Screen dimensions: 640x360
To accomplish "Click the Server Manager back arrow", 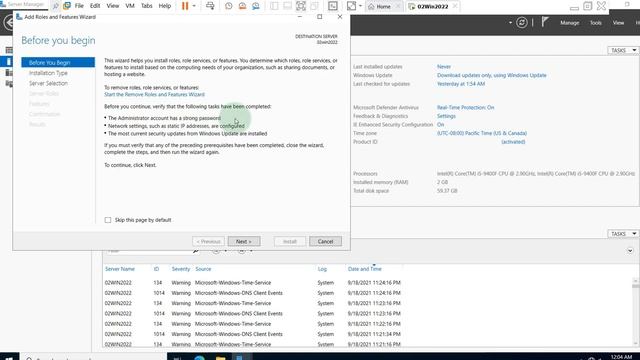I will coord(8,22).
